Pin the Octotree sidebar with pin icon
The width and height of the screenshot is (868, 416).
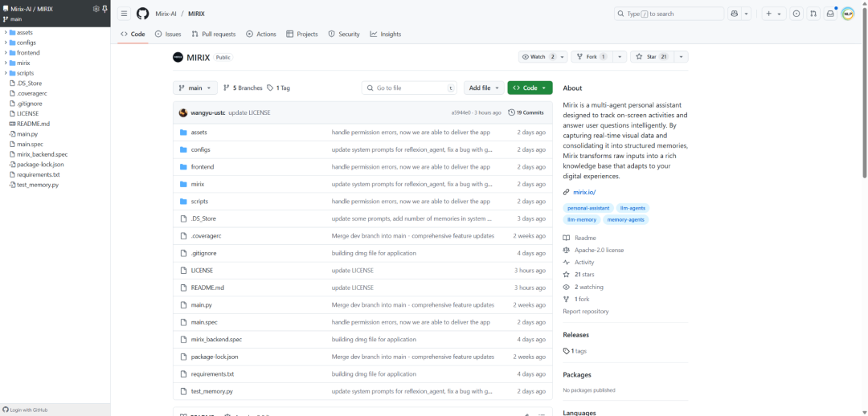(104, 9)
